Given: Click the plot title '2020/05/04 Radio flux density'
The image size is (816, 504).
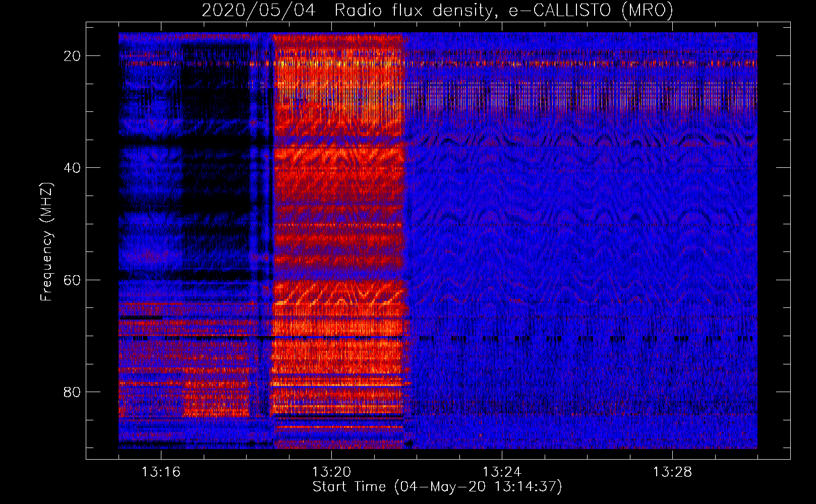Looking at the screenshot, I should tap(438, 11).
